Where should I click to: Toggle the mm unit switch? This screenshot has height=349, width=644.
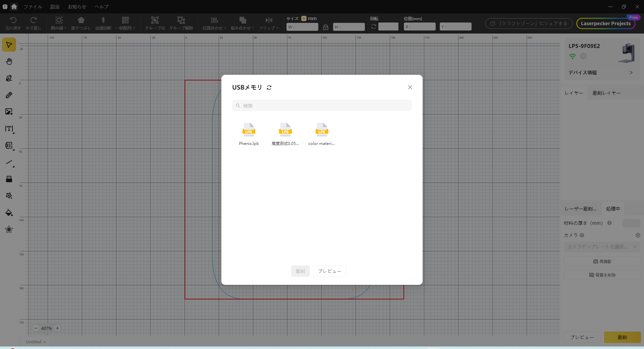point(304,18)
